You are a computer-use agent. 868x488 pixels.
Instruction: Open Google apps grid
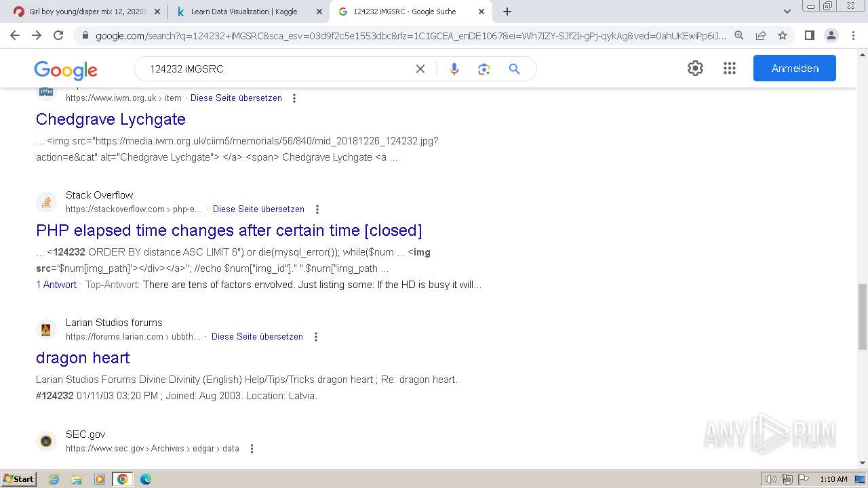click(x=730, y=68)
